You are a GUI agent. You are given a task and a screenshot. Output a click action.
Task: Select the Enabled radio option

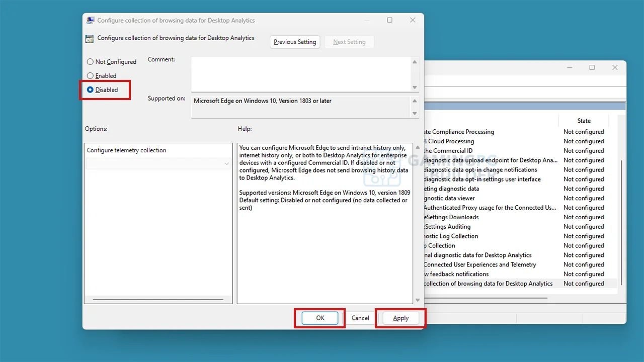coord(102,76)
